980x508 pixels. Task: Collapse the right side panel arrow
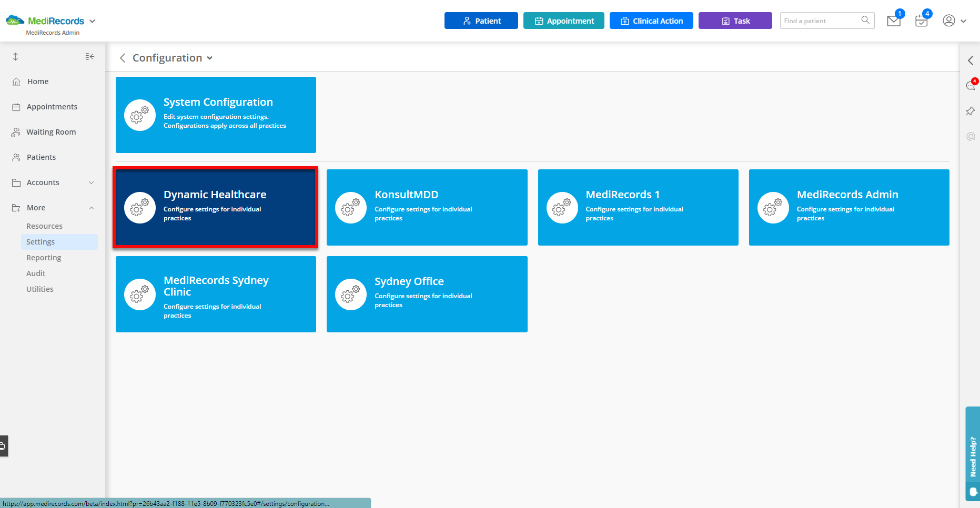coord(971,60)
